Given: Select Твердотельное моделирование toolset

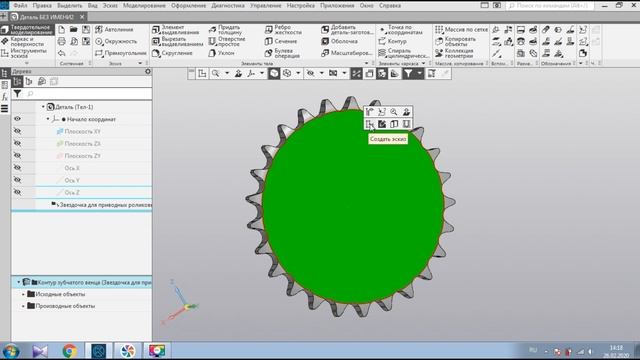Looking at the screenshot, I should point(27,29).
